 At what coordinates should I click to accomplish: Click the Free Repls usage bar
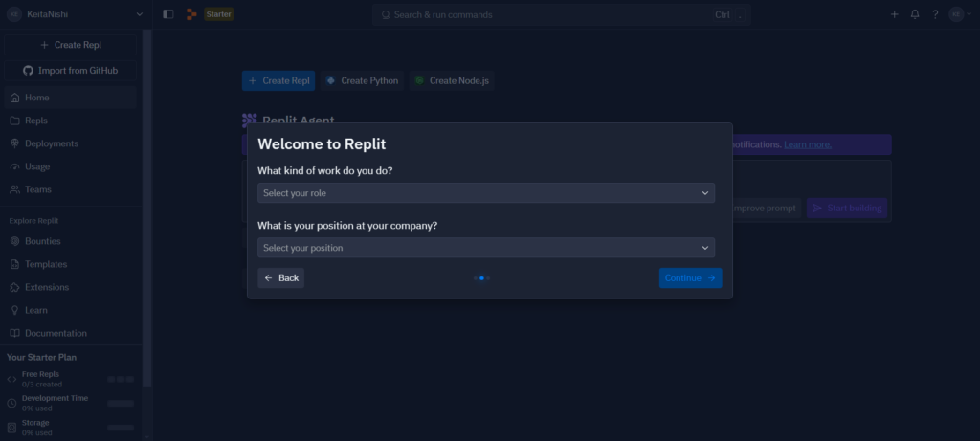(x=121, y=379)
